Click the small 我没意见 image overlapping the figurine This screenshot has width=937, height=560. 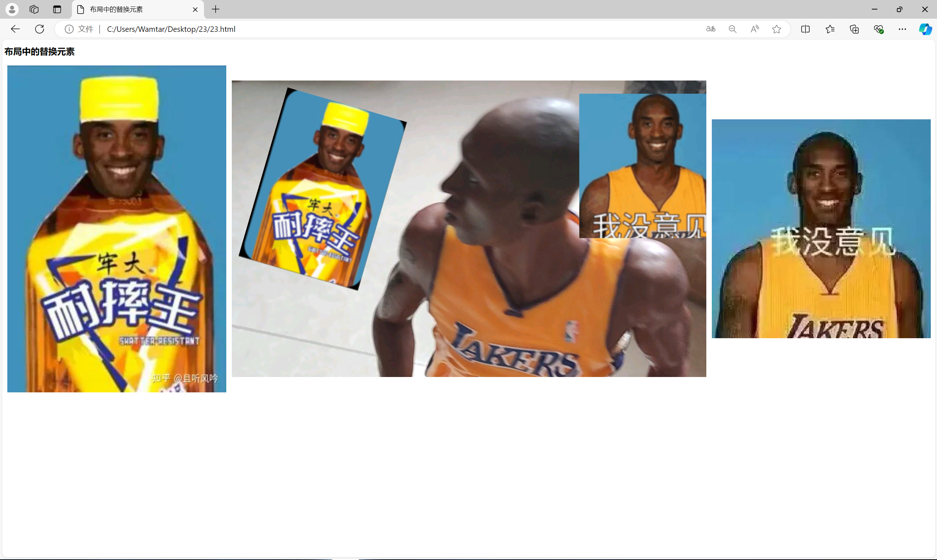pyautogui.click(x=643, y=166)
